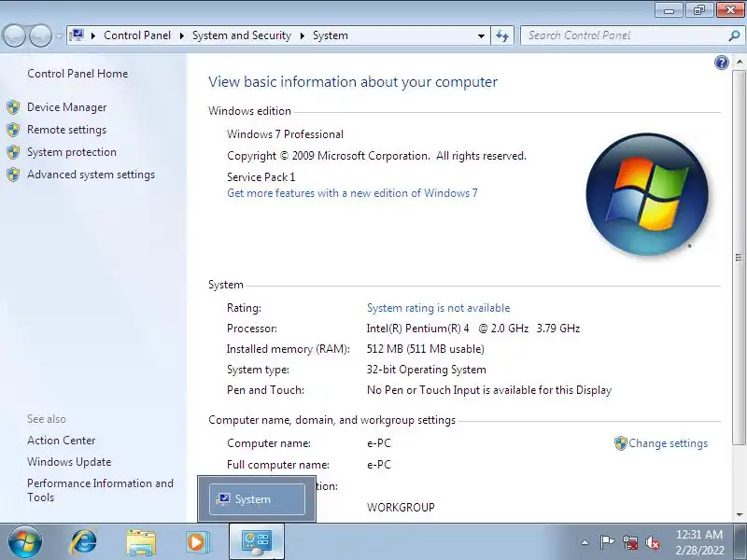
Task: Expand the arrow after System and Security
Action: [x=302, y=35]
